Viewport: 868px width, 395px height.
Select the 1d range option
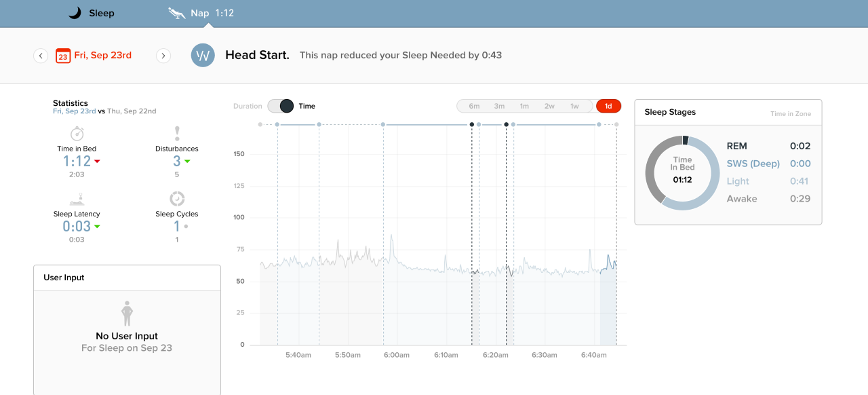point(608,106)
